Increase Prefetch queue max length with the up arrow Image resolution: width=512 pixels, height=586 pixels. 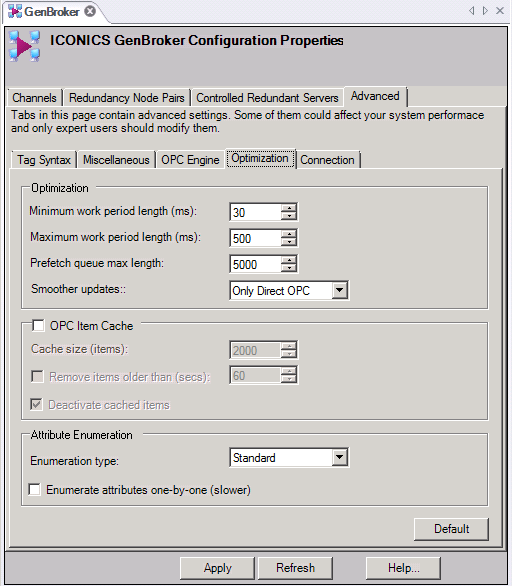tap(289, 260)
